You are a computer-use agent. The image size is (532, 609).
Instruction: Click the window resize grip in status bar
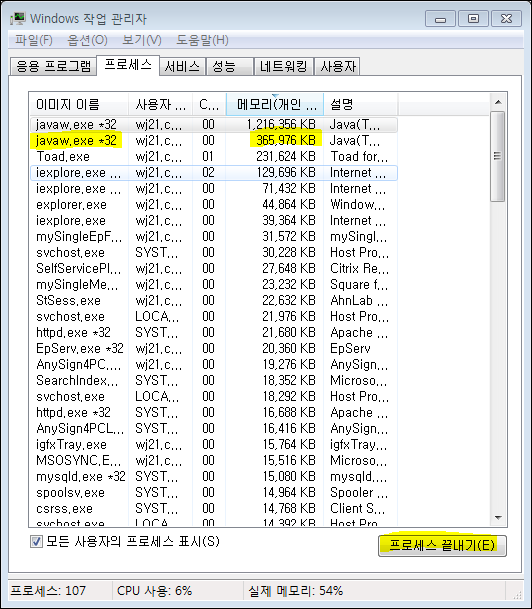[517, 595]
